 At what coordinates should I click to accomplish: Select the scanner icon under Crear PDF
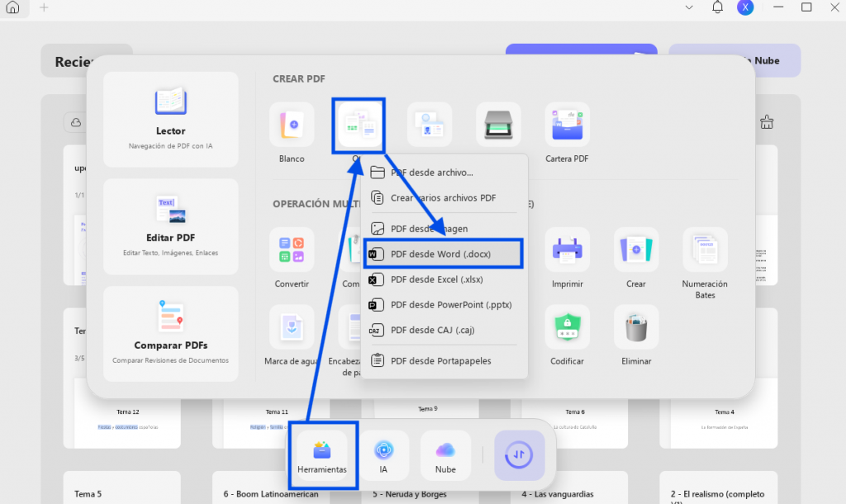tap(498, 125)
